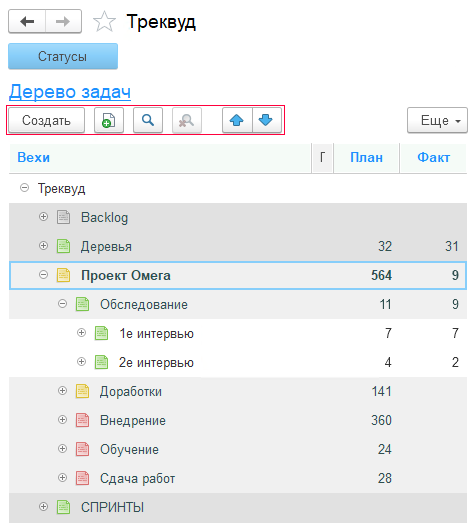
Task: Open search with the magnifier icon
Action: tap(148, 120)
